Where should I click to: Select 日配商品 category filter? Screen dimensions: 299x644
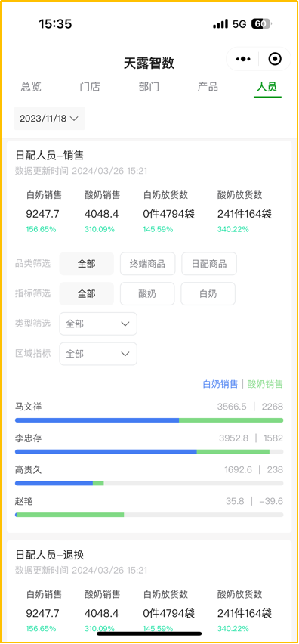(209, 264)
